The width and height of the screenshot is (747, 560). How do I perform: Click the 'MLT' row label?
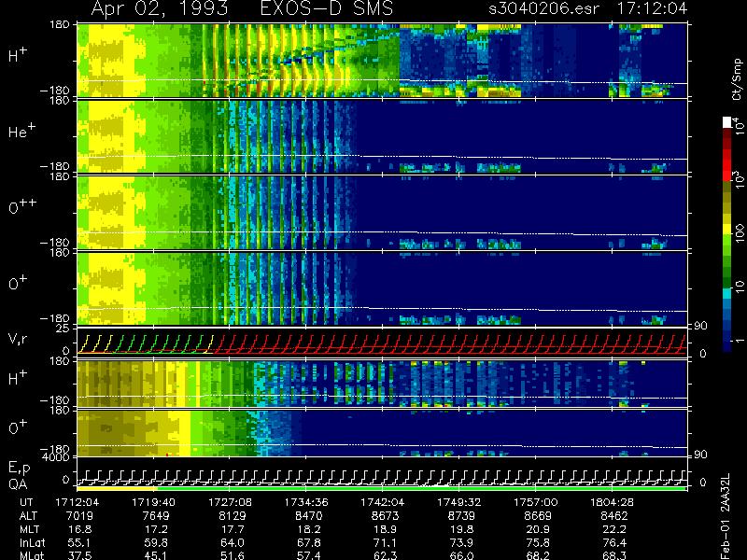[x=29, y=529]
